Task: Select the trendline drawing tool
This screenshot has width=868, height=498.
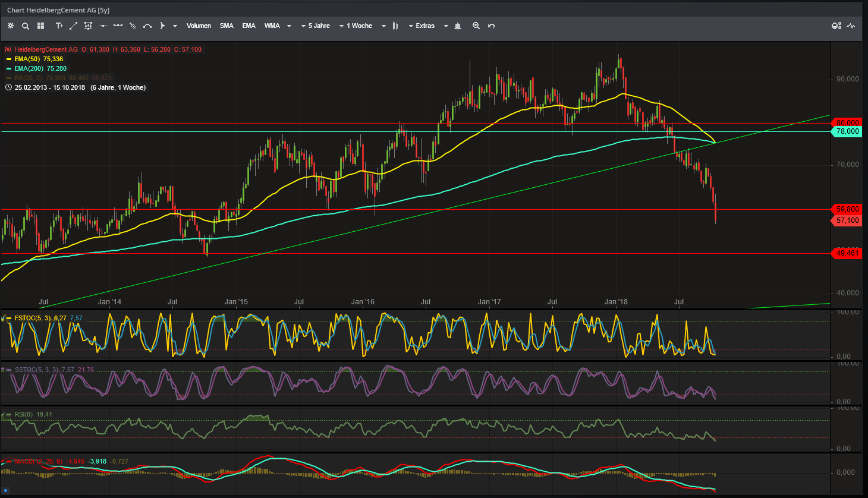Action: [73, 26]
